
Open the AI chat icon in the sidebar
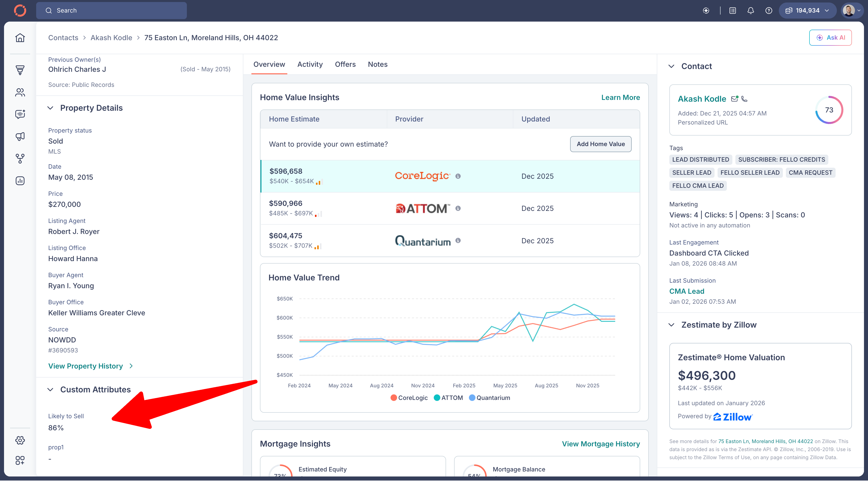pyautogui.click(x=20, y=114)
